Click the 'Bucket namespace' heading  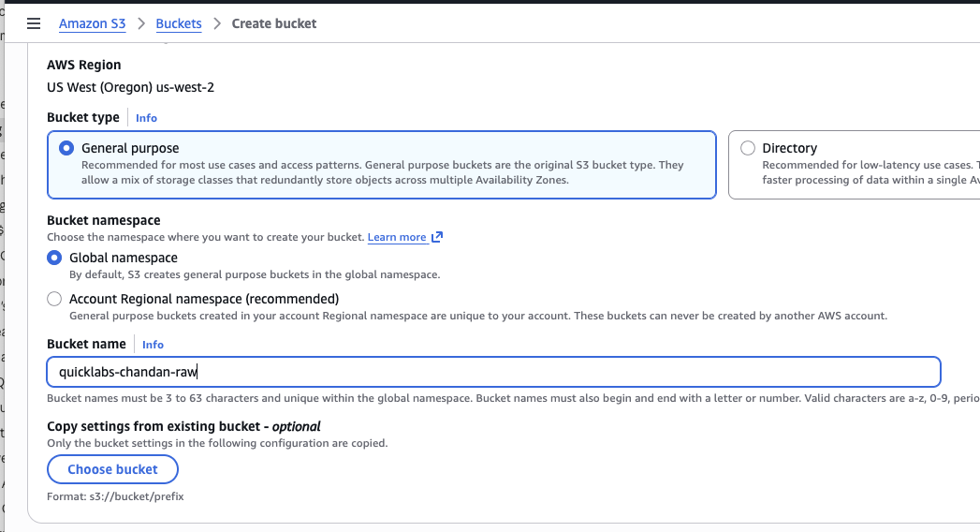[x=104, y=220]
